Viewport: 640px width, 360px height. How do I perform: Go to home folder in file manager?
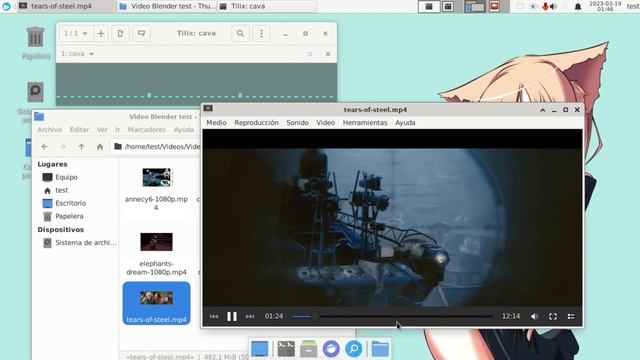100,147
